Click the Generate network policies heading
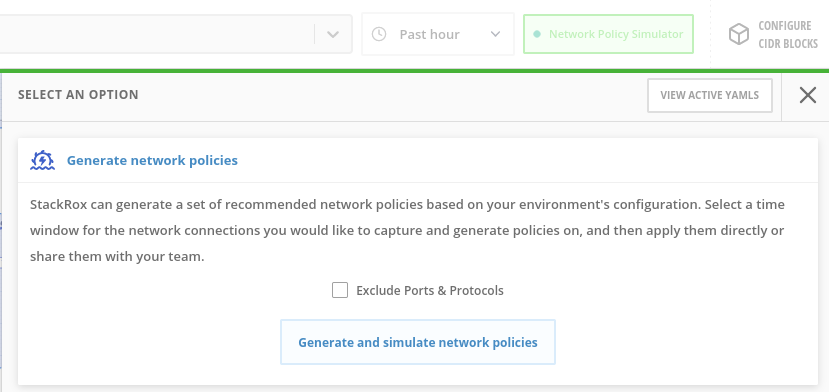Viewport: 829px width, 392px height. [152, 160]
